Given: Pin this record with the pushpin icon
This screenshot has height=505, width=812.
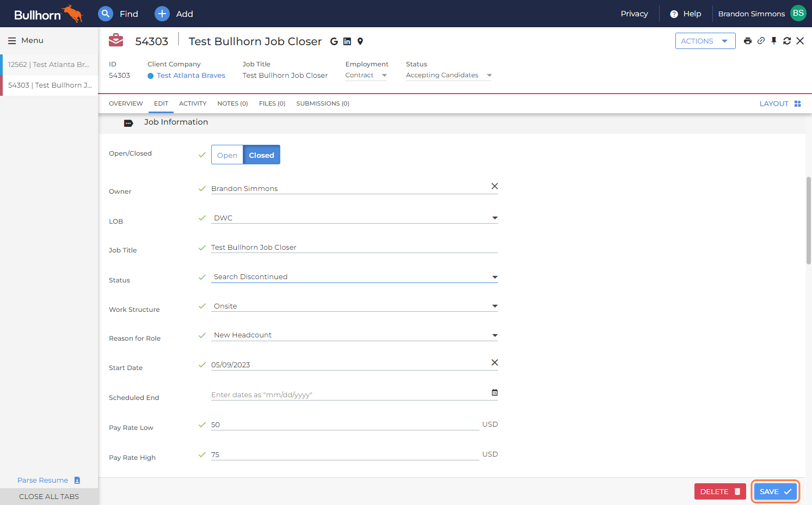Looking at the screenshot, I should (774, 41).
